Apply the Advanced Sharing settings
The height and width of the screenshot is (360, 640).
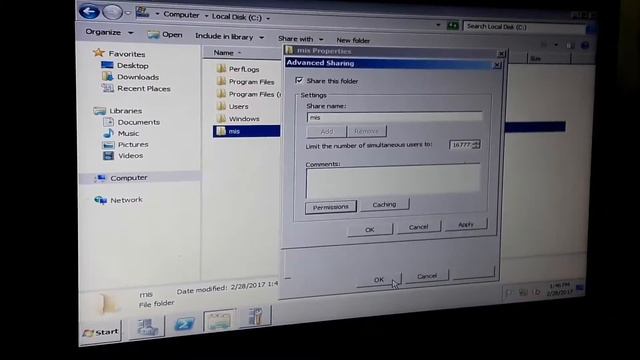(466, 224)
